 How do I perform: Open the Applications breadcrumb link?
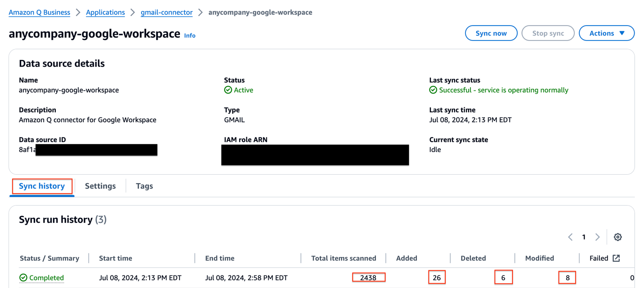tap(105, 12)
